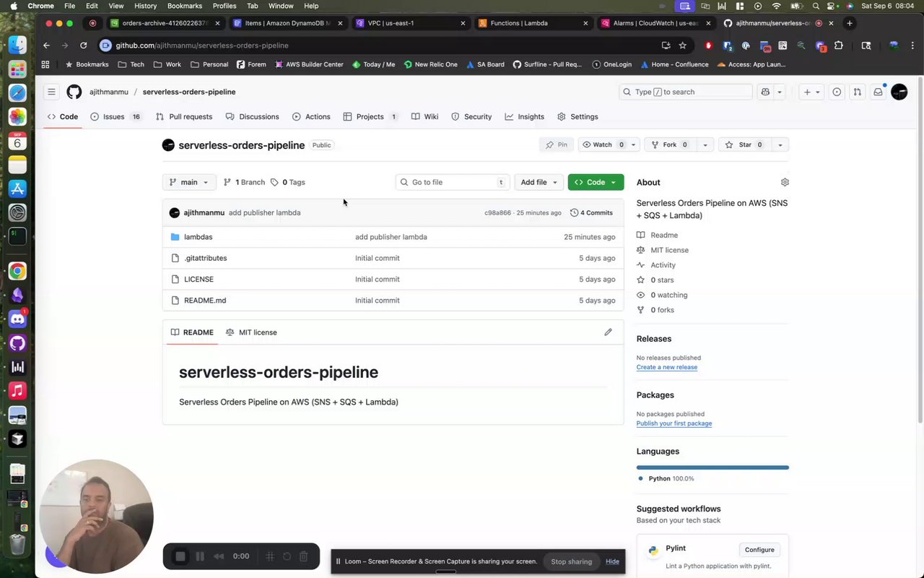Hide the Loom sharing notification bar
The height and width of the screenshot is (578, 924).
612,561
